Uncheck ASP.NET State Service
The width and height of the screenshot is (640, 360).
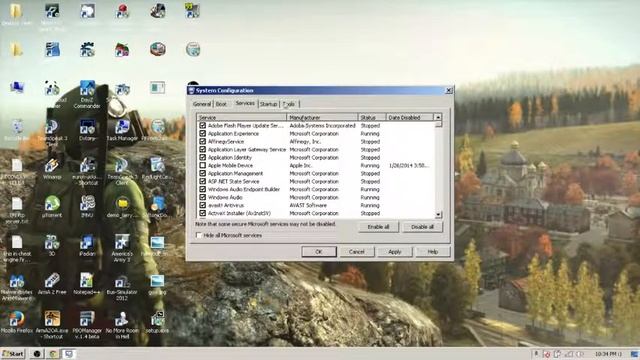click(x=202, y=181)
